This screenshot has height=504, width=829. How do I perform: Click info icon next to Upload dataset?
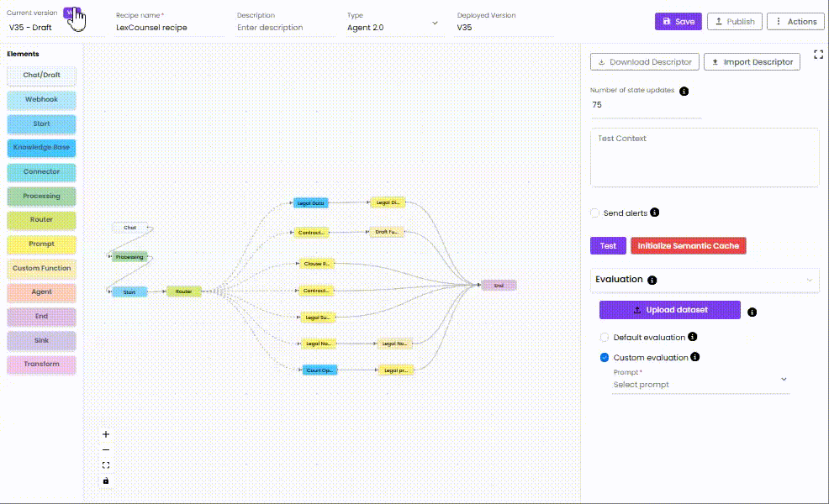[x=752, y=312]
